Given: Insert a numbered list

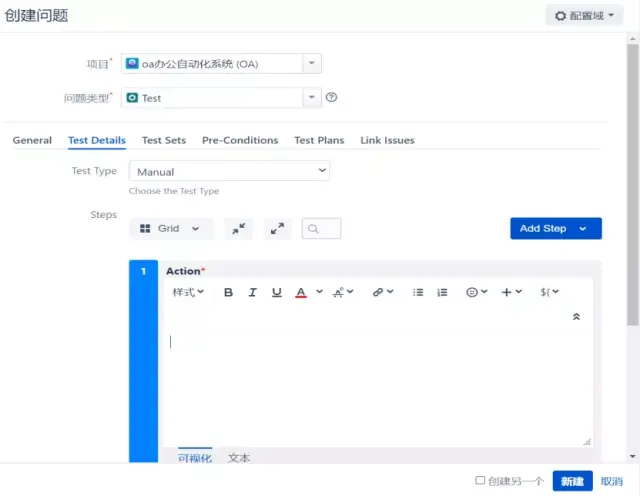Looking at the screenshot, I should tap(442, 292).
